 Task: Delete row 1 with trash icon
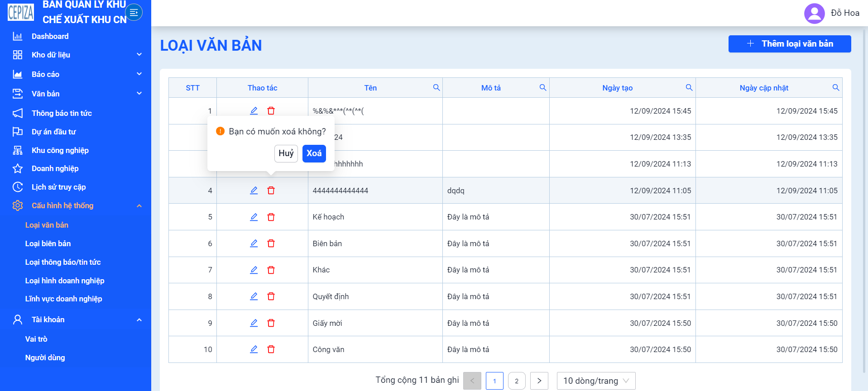coord(271,111)
